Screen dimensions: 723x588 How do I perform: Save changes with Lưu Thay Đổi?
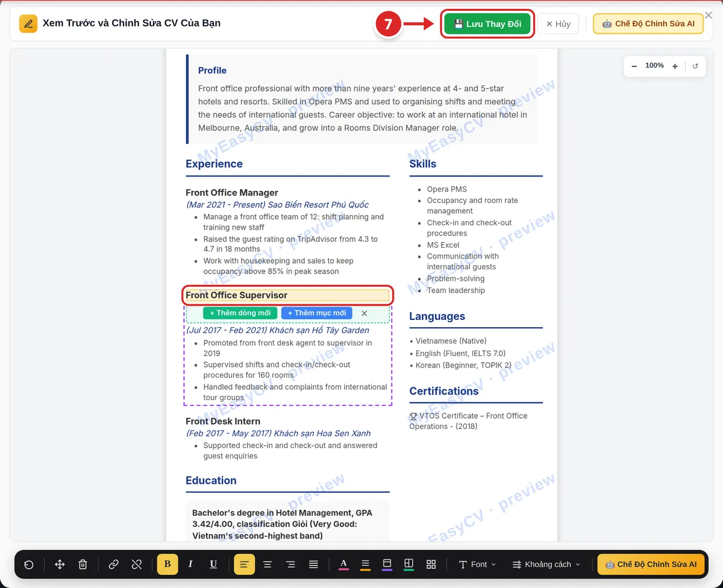(x=487, y=24)
